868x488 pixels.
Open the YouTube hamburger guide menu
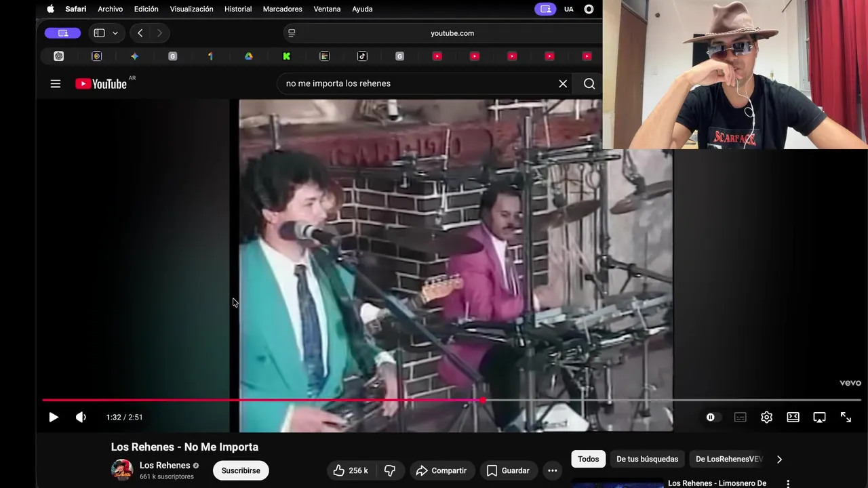click(56, 83)
